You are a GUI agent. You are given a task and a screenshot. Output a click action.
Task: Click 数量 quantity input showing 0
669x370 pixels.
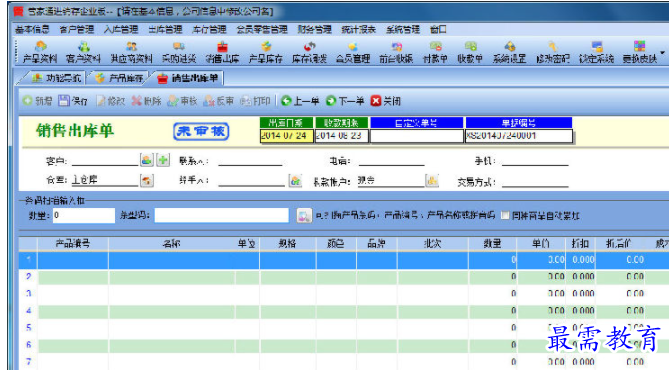pyautogui.click(x=84, y=216)
